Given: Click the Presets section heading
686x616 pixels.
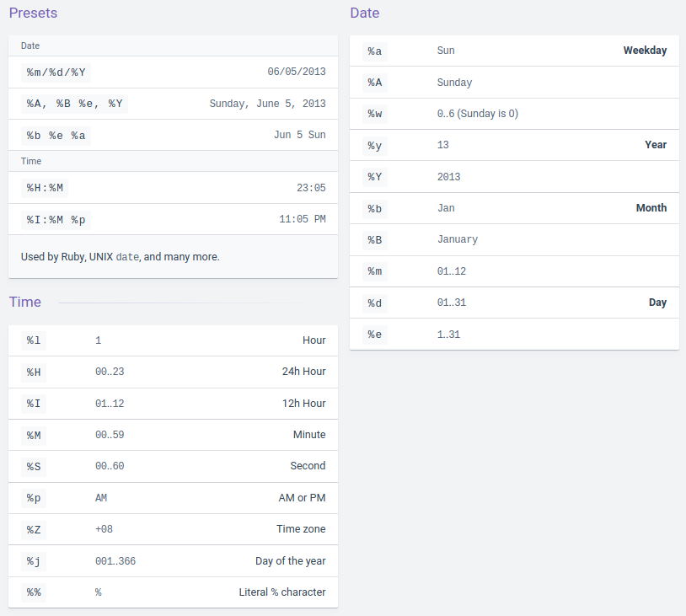Looking at the screenshot, I should tap(33, 13).
